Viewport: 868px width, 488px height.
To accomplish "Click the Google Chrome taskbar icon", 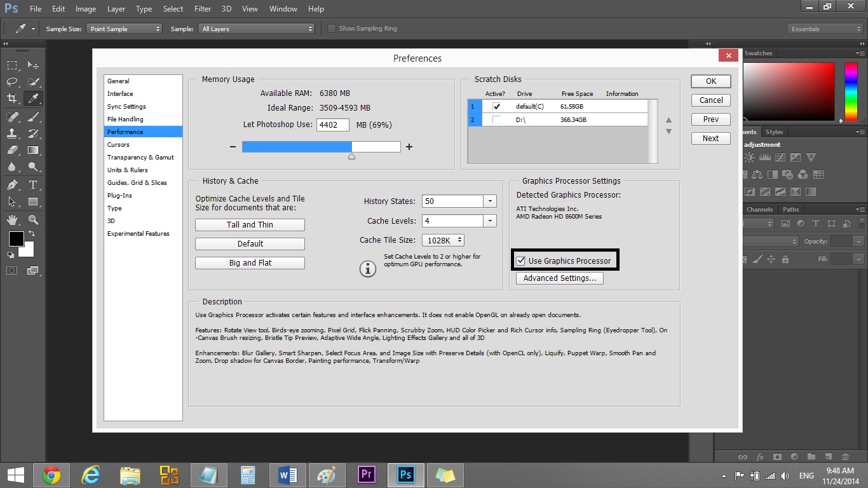I will 51,475.
